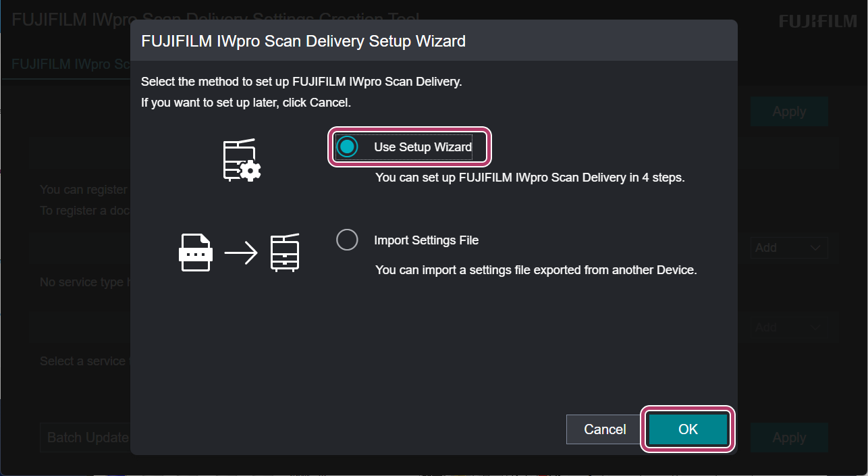Screen dimensions: 868x476
Task: Click the wizard title 'FUJIFILM IWpro Scan Delivery Setup Wizard'
Action: click(x=303, y=41)
